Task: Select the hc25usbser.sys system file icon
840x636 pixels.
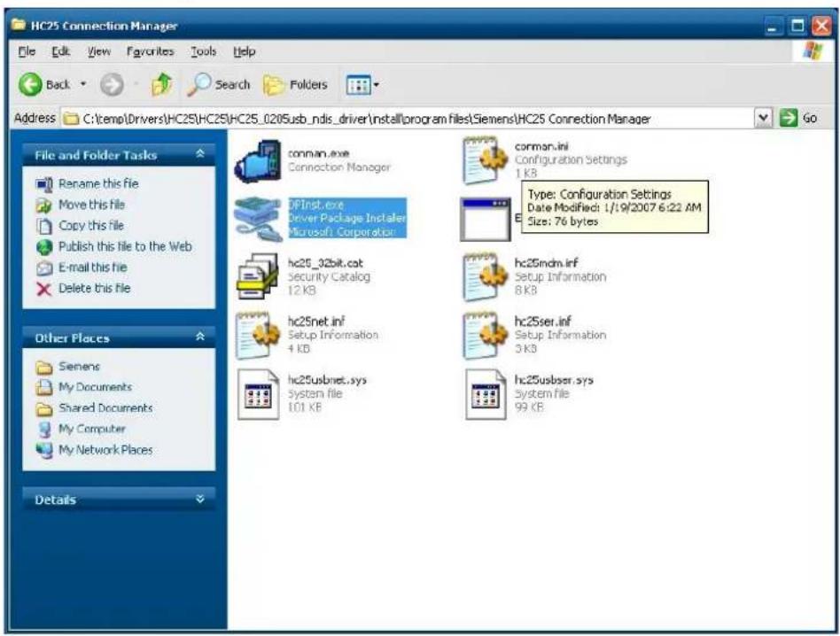Action: (486, 394)
